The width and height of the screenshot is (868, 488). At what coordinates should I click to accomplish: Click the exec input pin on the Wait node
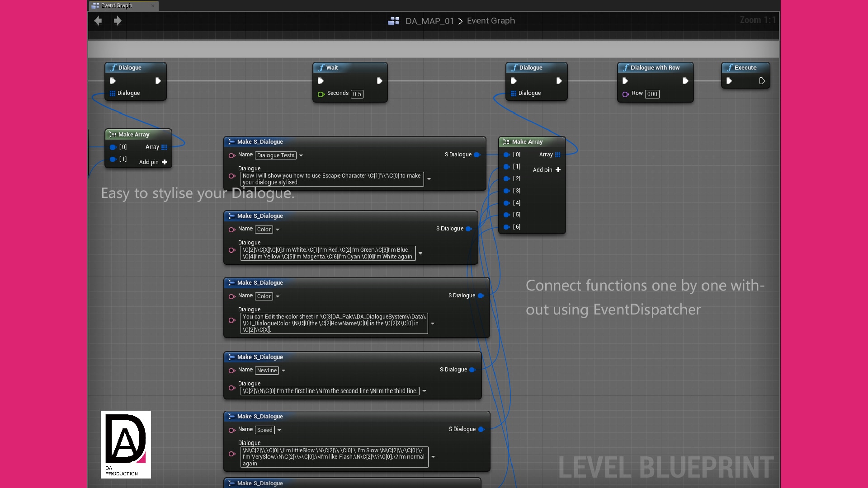click(321, 80)
